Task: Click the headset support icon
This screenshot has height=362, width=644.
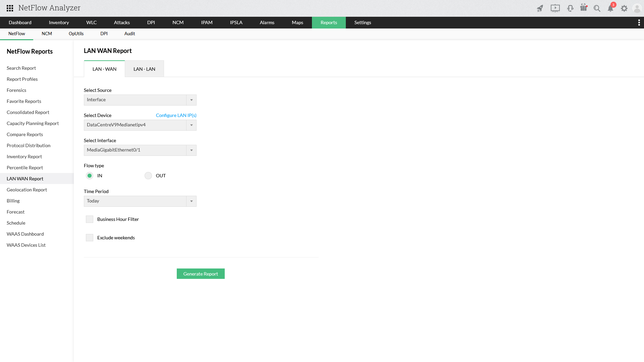Action: (x=570, y=8)
